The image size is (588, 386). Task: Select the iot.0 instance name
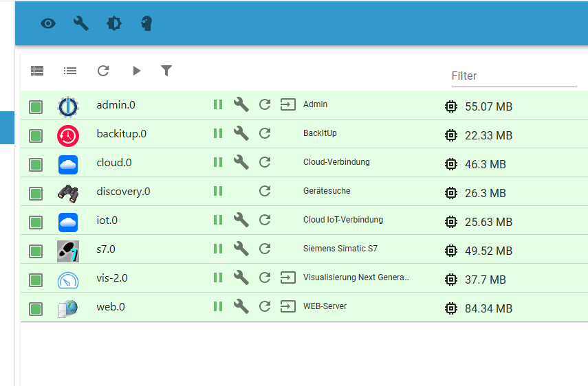click(107, 220)
